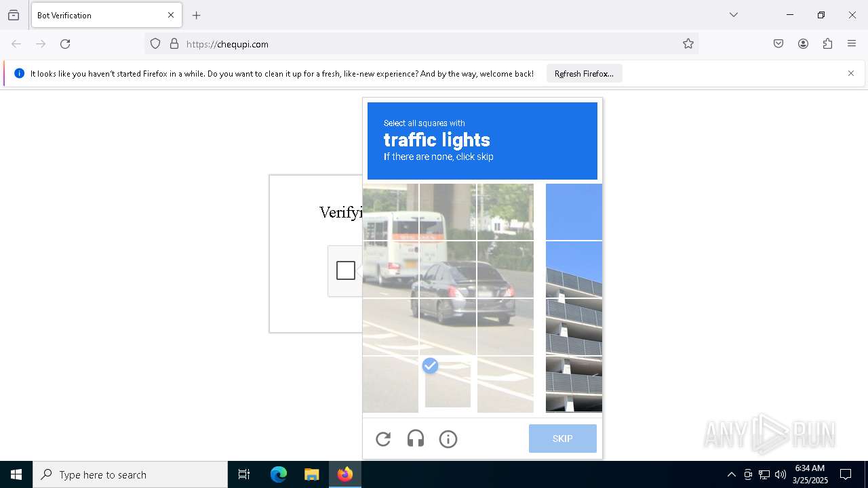Open volume control

click(x=781, y=474)
